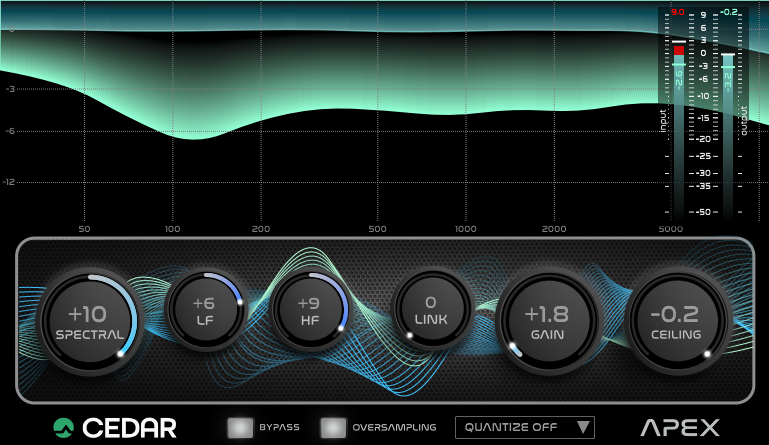Screen dimensions: 769x445
Task: Click the LINK knob showing 0
Action: tap(430, 309)
